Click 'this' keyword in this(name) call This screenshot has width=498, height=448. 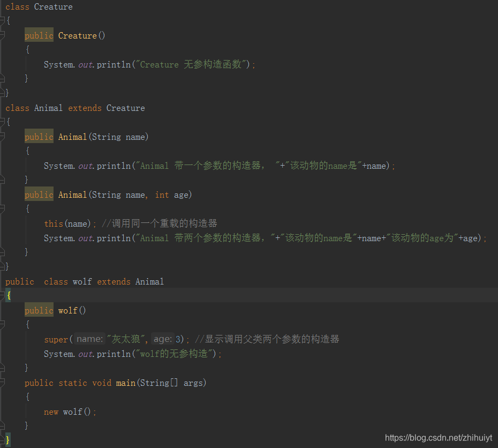[x=54, y=223]
